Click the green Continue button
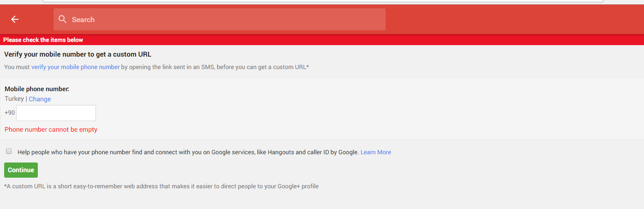644x209 pixels. [21, 170]
